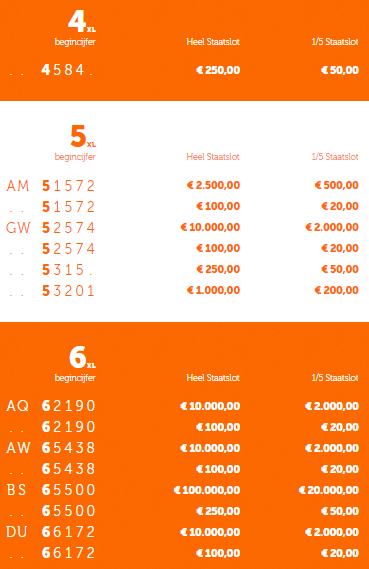The height and width of the screenshot is (569, 369).
Task: Click the AM 51572 lot number
Action: click(50, 185)
